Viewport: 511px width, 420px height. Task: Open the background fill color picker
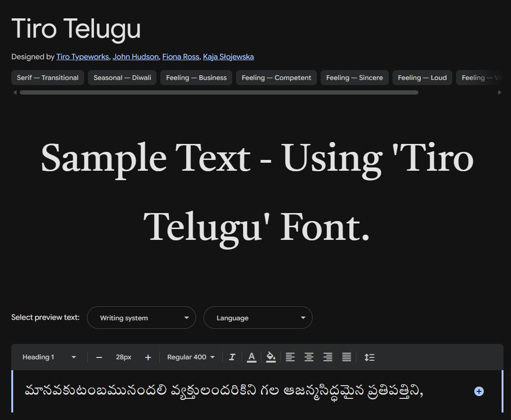[x=271, y=357]
